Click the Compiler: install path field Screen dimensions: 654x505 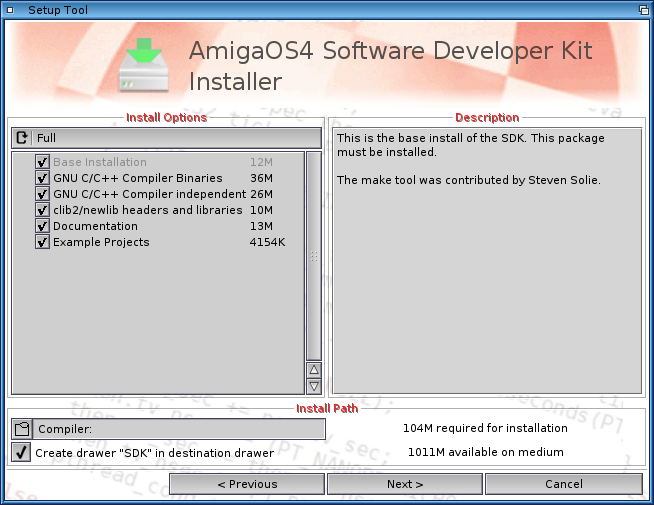[179, 429]
